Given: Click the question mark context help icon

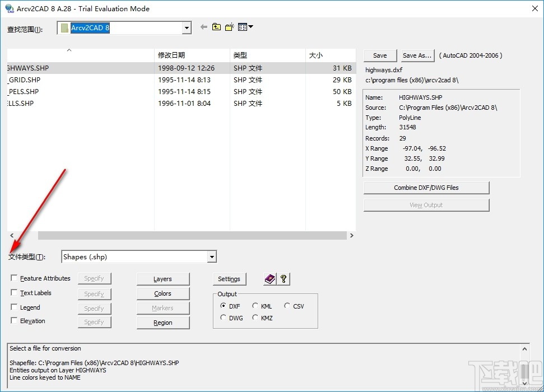Looking at the screenshot, I should (283, 279).
